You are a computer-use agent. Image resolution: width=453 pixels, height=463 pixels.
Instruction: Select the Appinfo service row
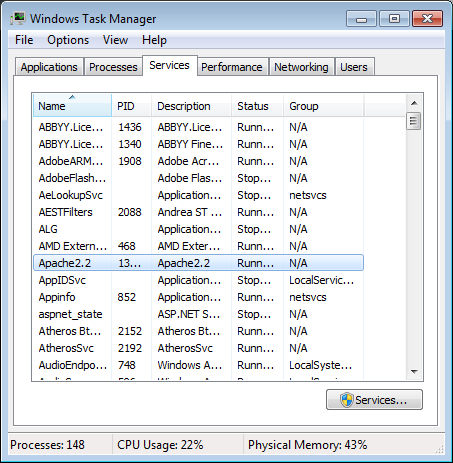(x=198, y=297)
